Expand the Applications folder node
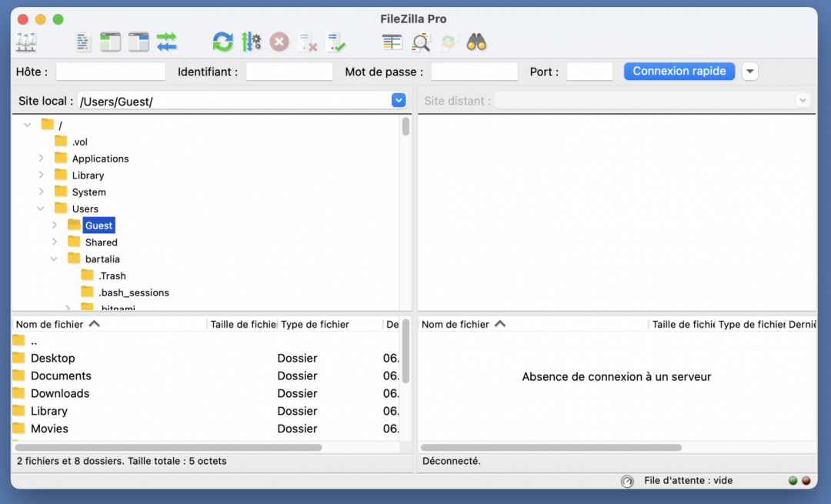Viewport: 831px width, 504px height. point(41,158)
